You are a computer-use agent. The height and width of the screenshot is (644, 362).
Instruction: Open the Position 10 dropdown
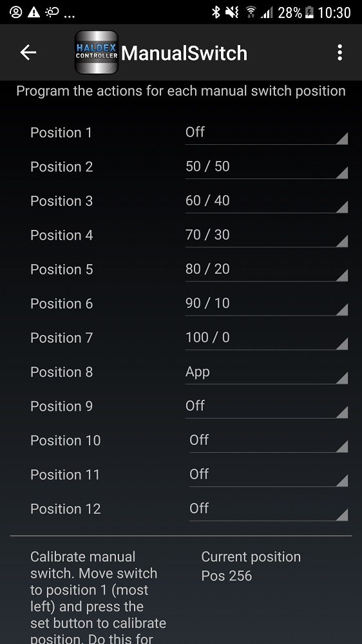[x=269, y=440]
